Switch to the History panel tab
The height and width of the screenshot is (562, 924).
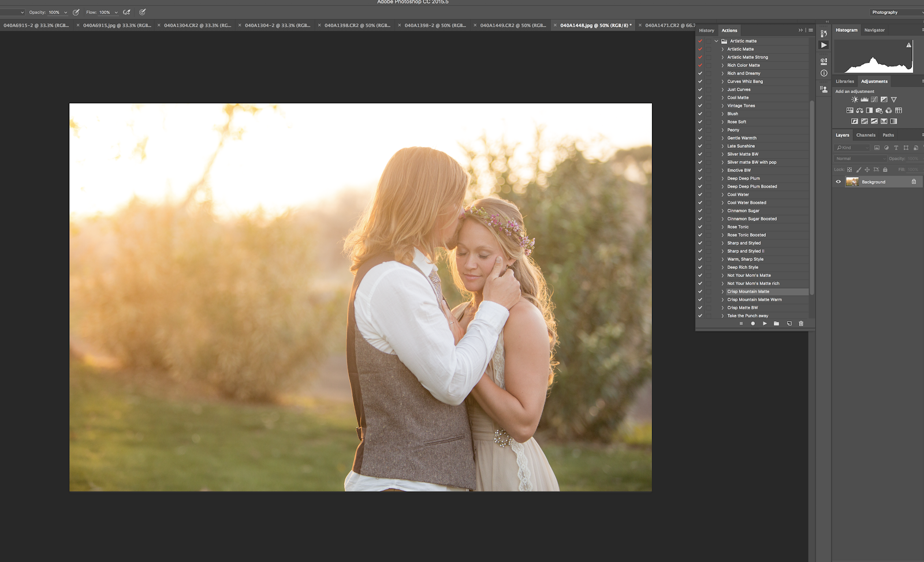(x=706, y=31)
